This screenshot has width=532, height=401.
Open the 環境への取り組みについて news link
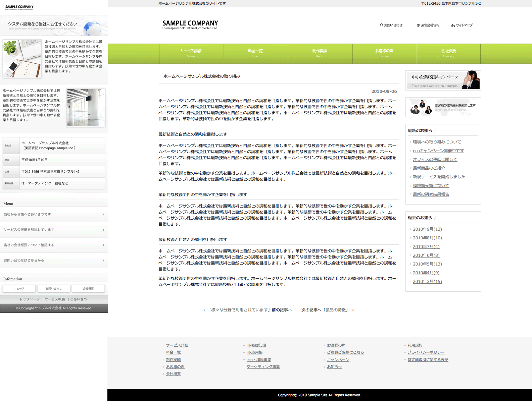click(437, 142)
